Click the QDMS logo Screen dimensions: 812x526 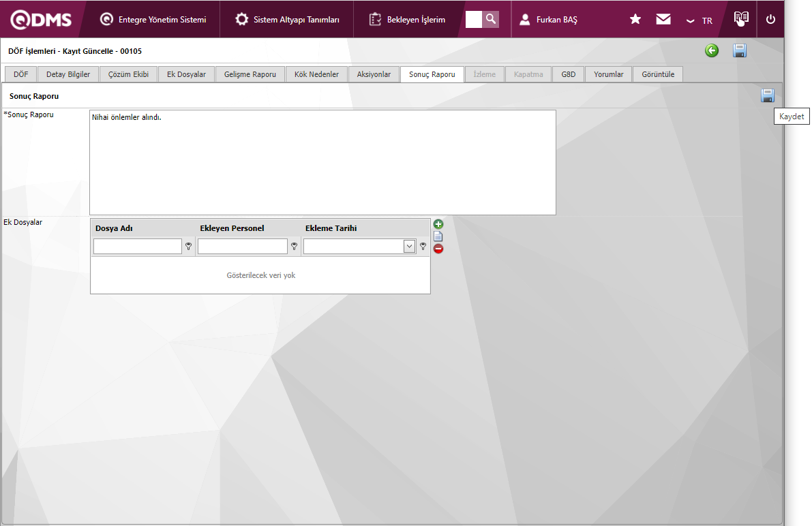(41, 20)
